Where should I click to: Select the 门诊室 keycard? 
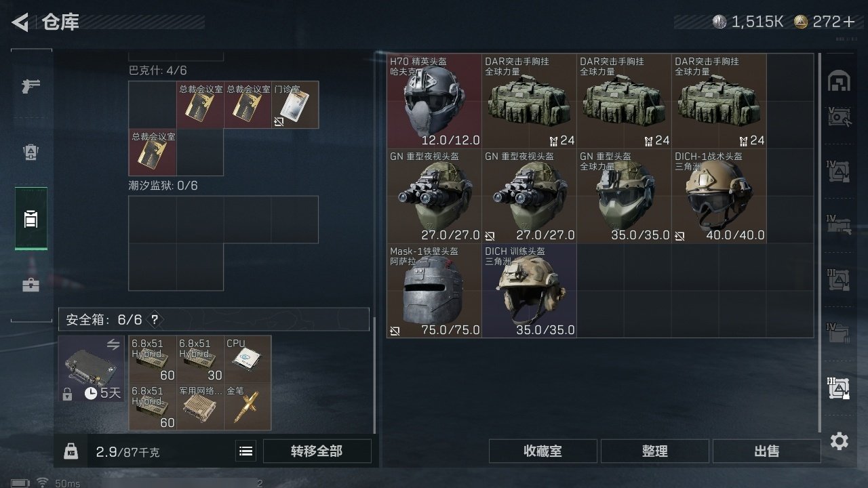(295, 105)
